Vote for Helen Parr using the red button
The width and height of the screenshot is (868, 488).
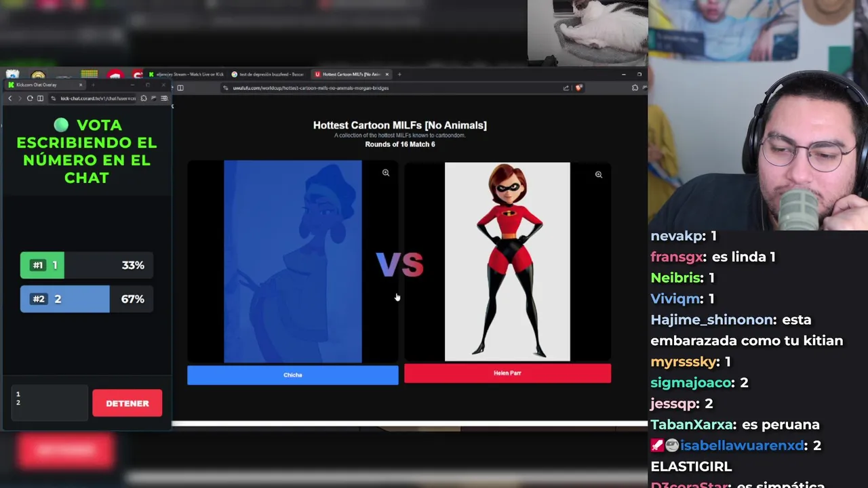pos(507,373)
